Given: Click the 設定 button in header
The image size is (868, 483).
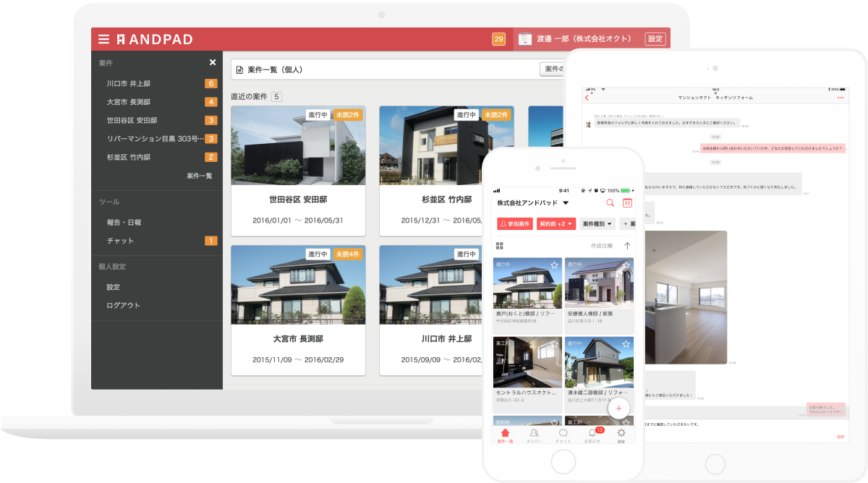Looking at the screenshot, I should click(655, 39).
